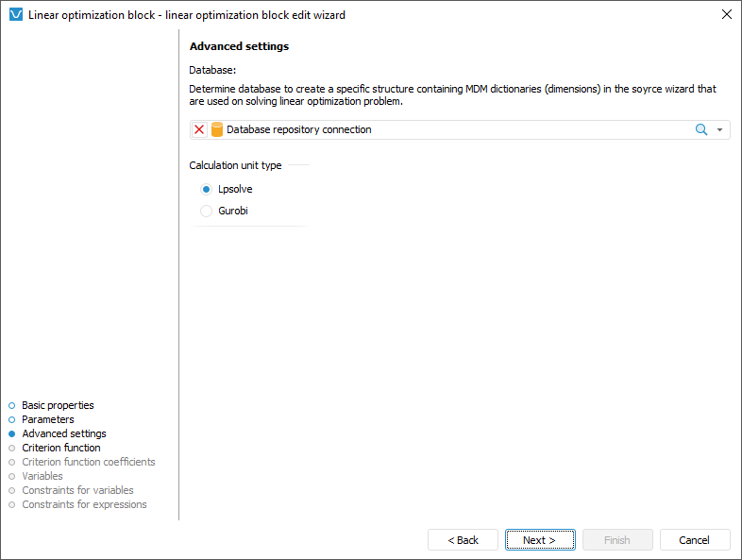Screen dimensions: 742x560
Task: Cancel the edit wizard
Action: point(695,540)
